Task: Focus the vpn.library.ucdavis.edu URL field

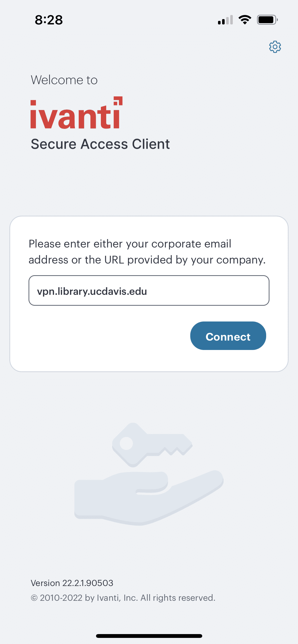Action: [x=149, y=290]
